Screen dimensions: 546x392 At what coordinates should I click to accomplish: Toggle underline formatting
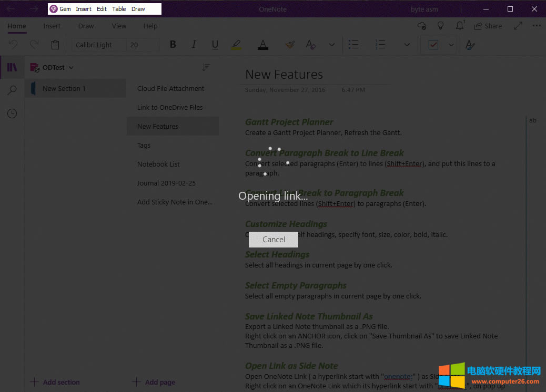tap(215, 45)
